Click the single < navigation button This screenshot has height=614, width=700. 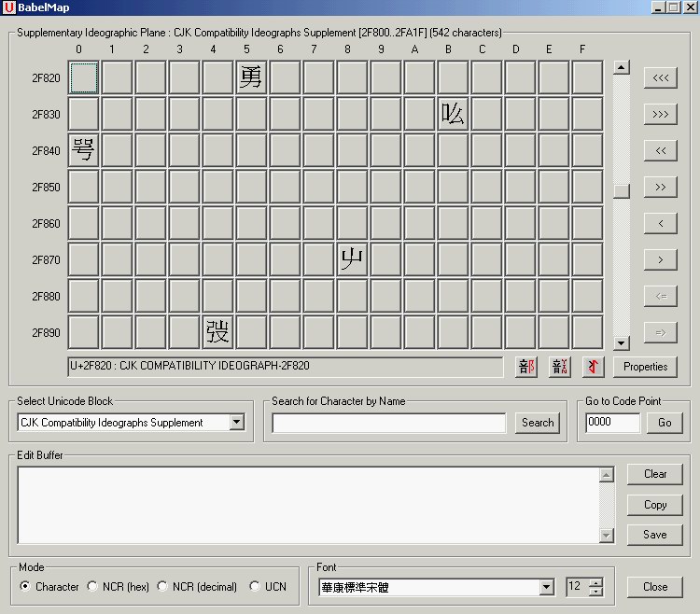(x=660, y=223)
